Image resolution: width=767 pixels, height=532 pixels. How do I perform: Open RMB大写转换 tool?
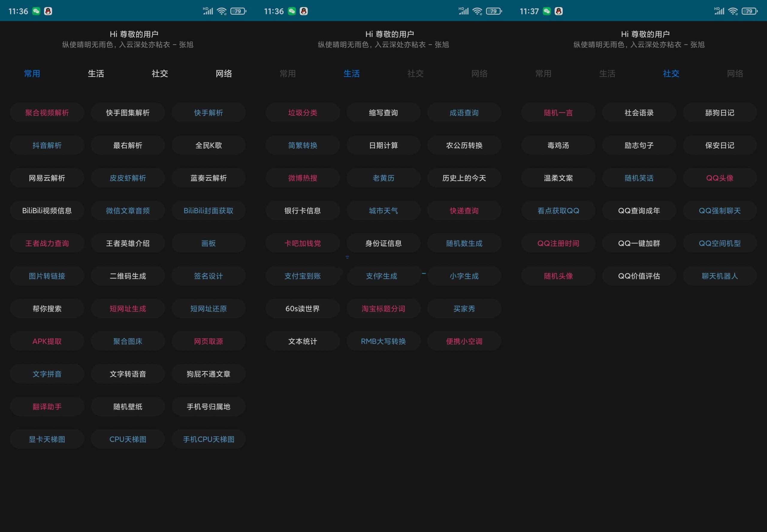[384, 341]
